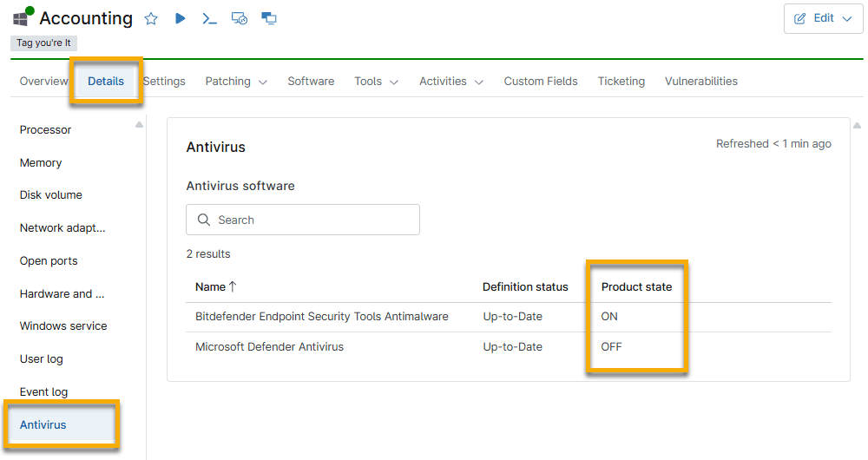Click the magnifier icon in Search box
Viewport: 868px width, 460px height.
pyautogui.click(x=204, y=220)
